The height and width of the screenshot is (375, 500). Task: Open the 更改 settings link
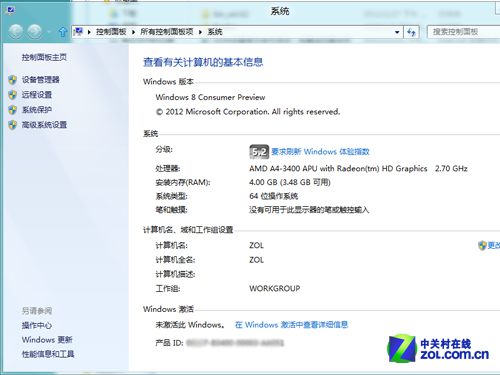click(494, 246)
